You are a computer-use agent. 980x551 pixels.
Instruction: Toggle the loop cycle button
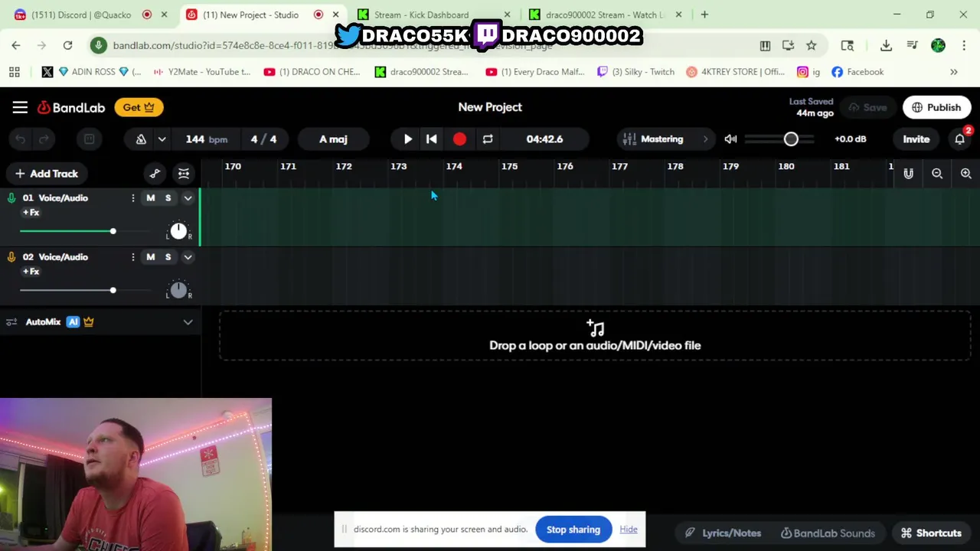(x=488, y=139)
